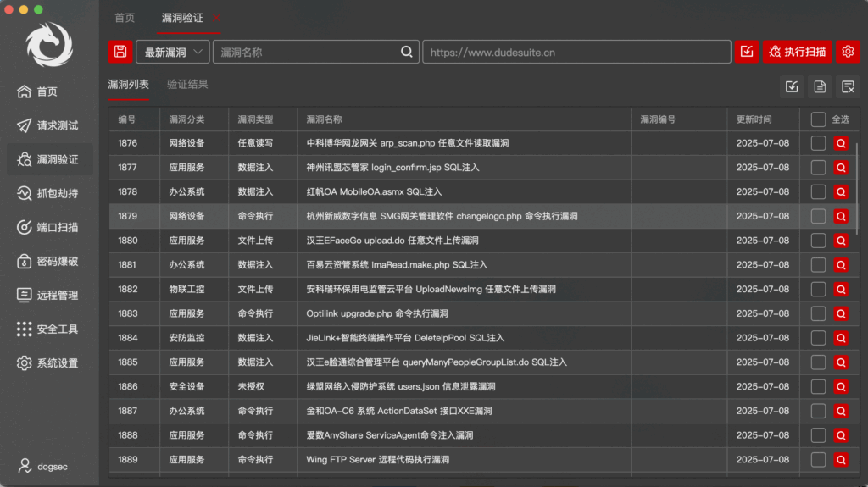Click the list-clear icon above the table
The height and width of the screenshot is (487, 868).
pos(847,86)
